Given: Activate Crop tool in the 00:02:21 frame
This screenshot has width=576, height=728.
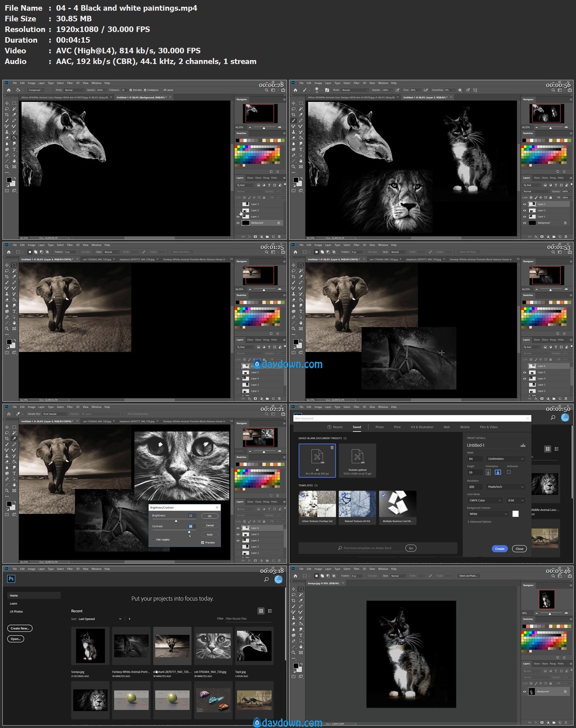Looking at the screenshot, I should (x=7, y=438).
